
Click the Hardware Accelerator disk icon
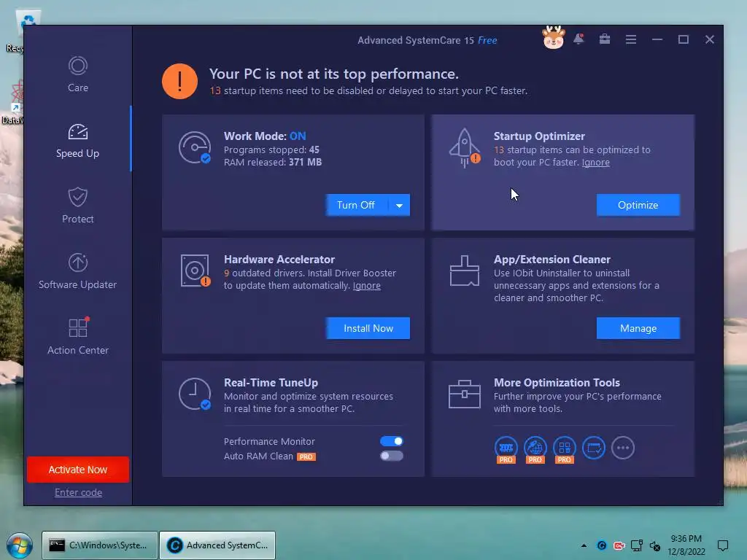[x=195, y=271]
